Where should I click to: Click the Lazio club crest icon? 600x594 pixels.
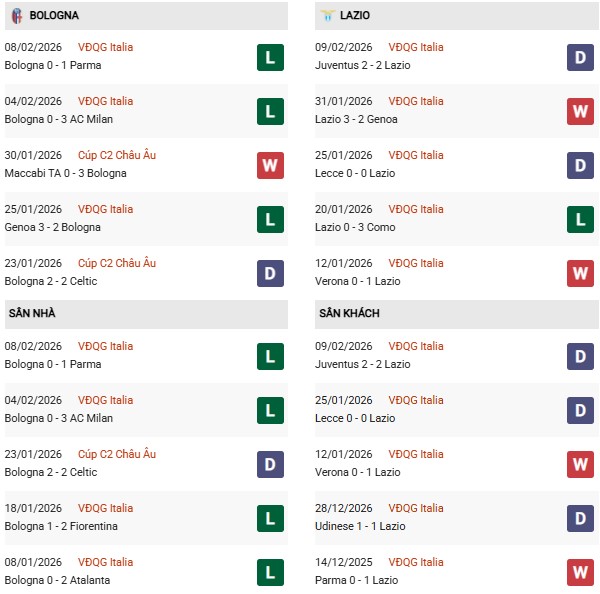328,16
